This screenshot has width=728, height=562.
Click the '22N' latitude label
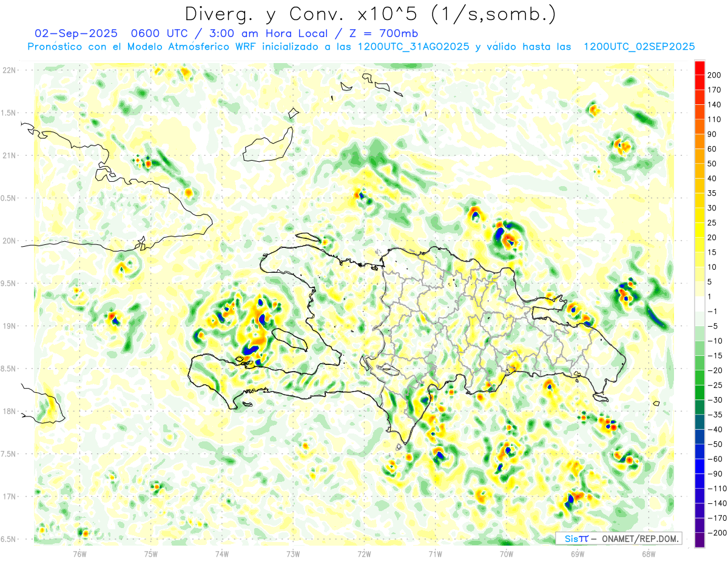point(10,70)
